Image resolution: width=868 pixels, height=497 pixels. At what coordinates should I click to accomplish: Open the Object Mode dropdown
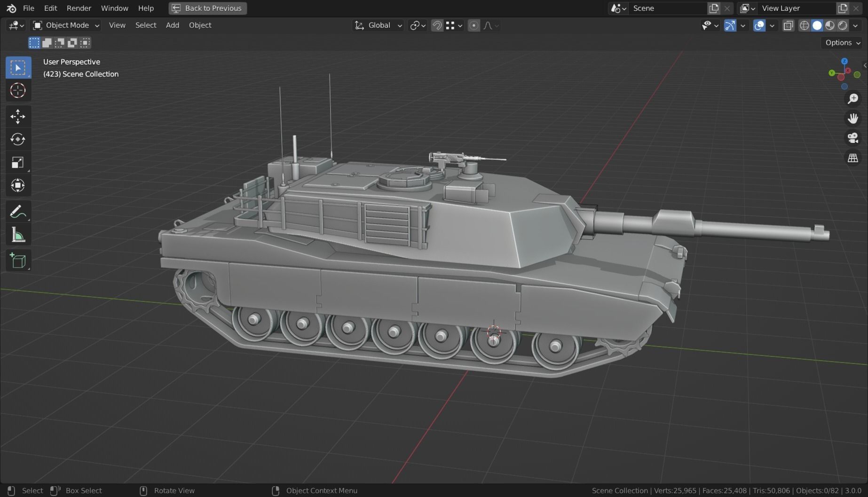pos(66,25)
